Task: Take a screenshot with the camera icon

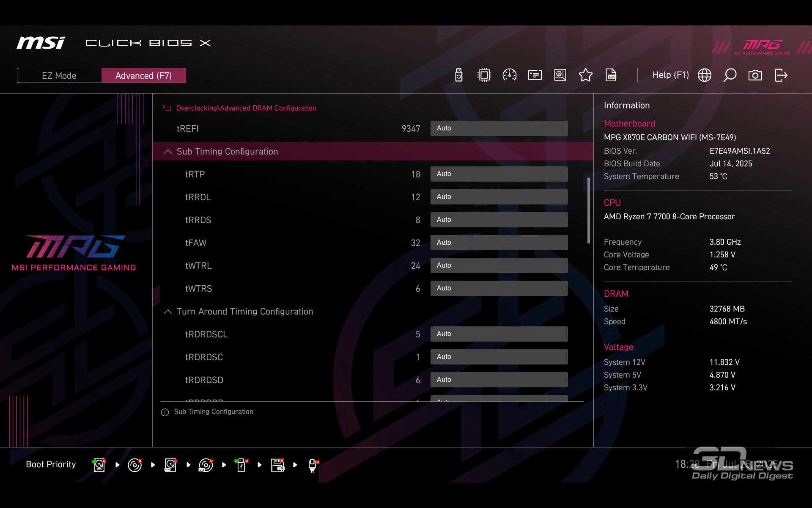Action: coord(755,75)
